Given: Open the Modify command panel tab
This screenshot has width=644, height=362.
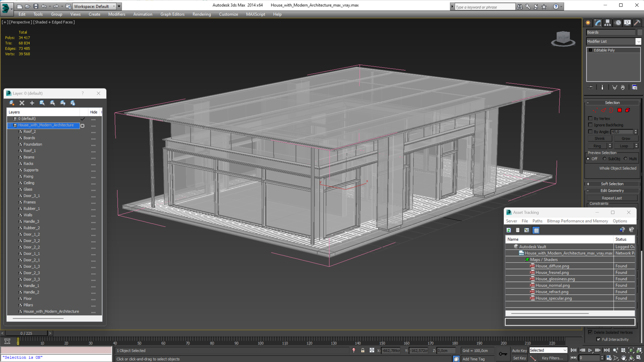Looking at the screenshot, I should 598,23.
